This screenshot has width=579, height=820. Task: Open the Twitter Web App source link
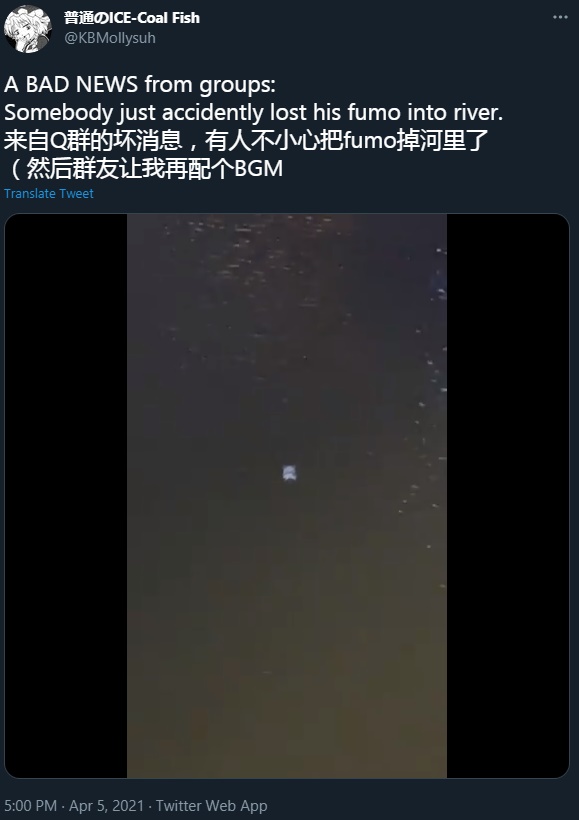(211, 806)
